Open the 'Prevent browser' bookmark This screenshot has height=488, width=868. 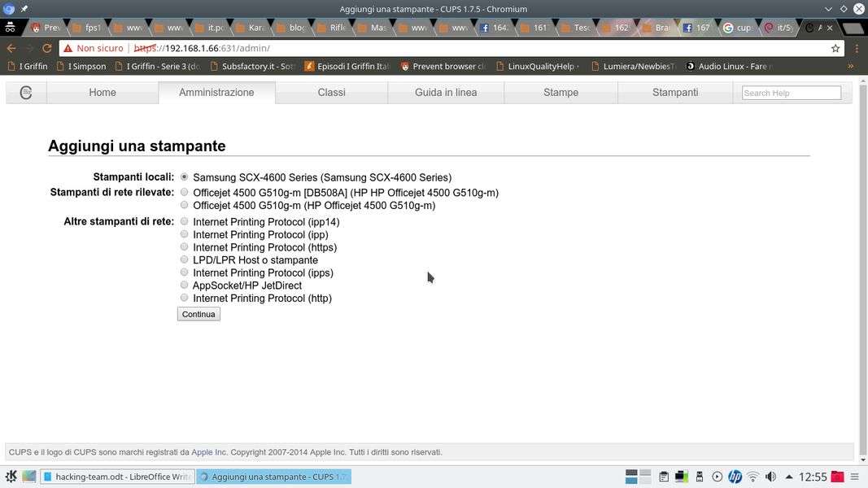tap(443, 66)
